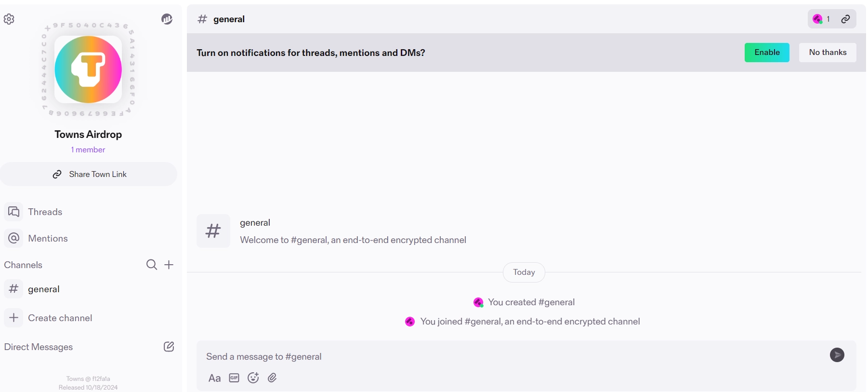Screen dimensions: 868x392
Task: Click the Released 10/18/2024 text
Action: click(x=88, y=388)
